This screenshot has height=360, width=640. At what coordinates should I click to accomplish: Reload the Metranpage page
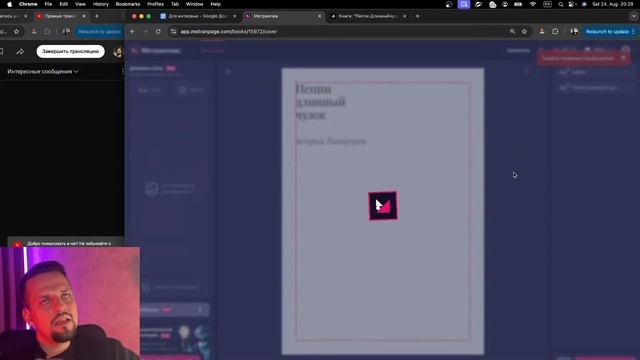[158, 31]
